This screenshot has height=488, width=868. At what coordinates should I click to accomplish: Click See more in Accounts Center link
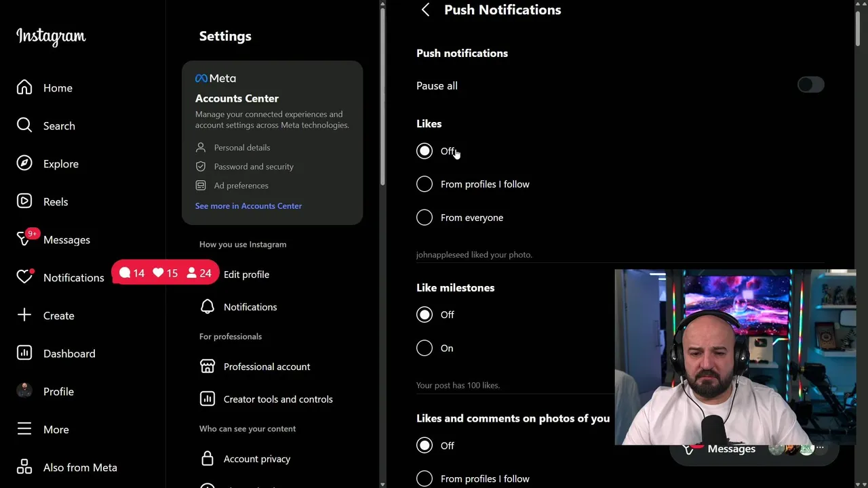click(x=248, y=206)
